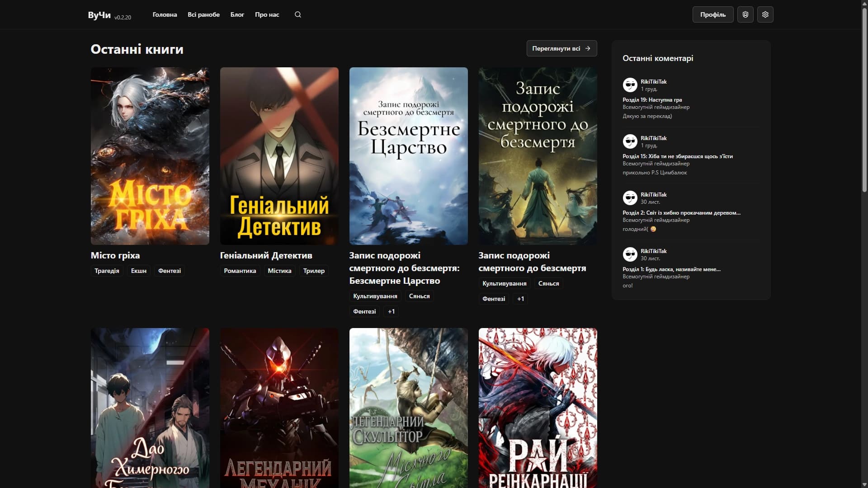Click the ВуЧи site logo
Image resolution: width=868 pixels, height=488 pixels.
tap(99, 15)
